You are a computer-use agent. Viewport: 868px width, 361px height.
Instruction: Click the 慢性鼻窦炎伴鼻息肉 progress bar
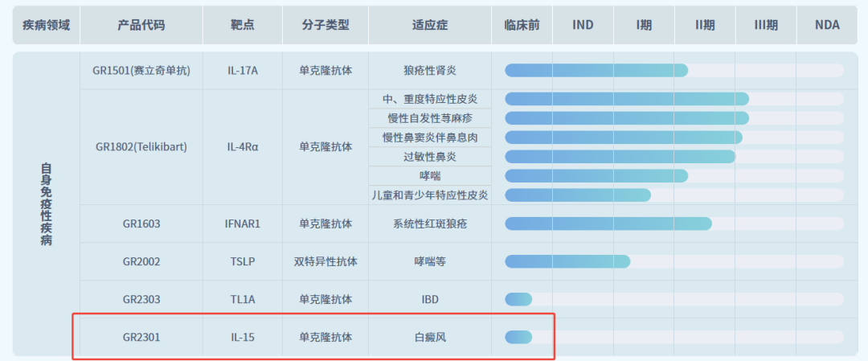click(674, 137)
